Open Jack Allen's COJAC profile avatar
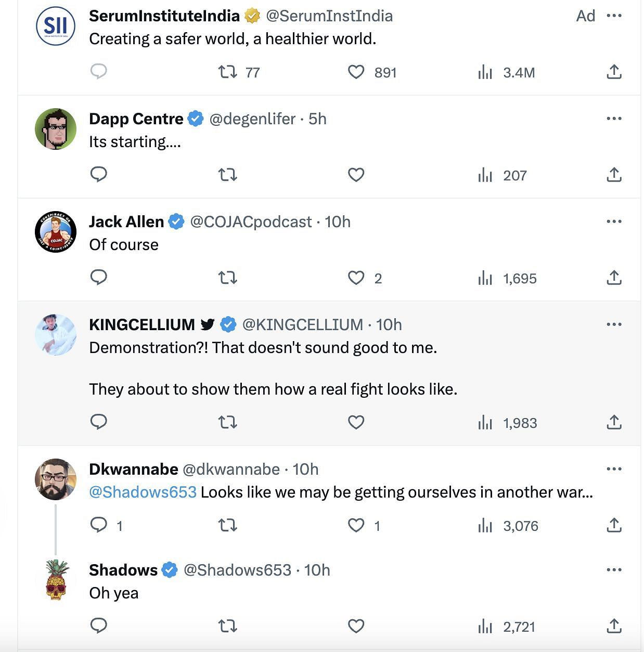The image size is (644, 652). (56, 232)
